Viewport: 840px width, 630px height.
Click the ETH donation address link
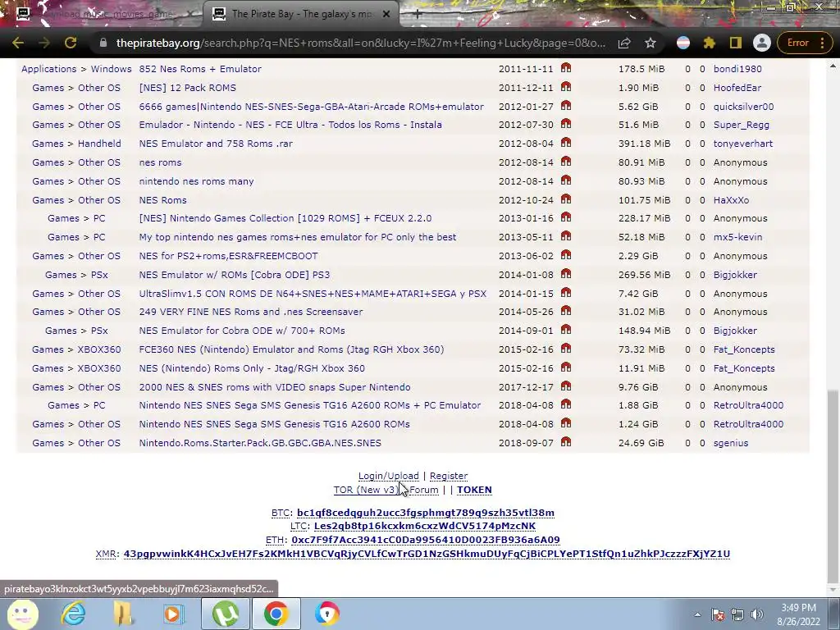[x=426, y=540]
